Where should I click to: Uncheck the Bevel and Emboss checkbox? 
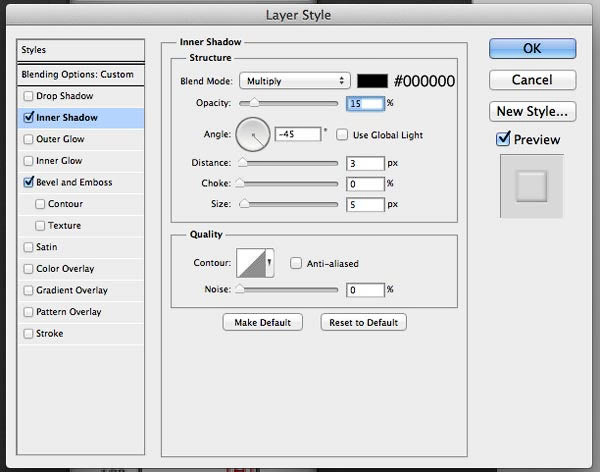[29, 182]
